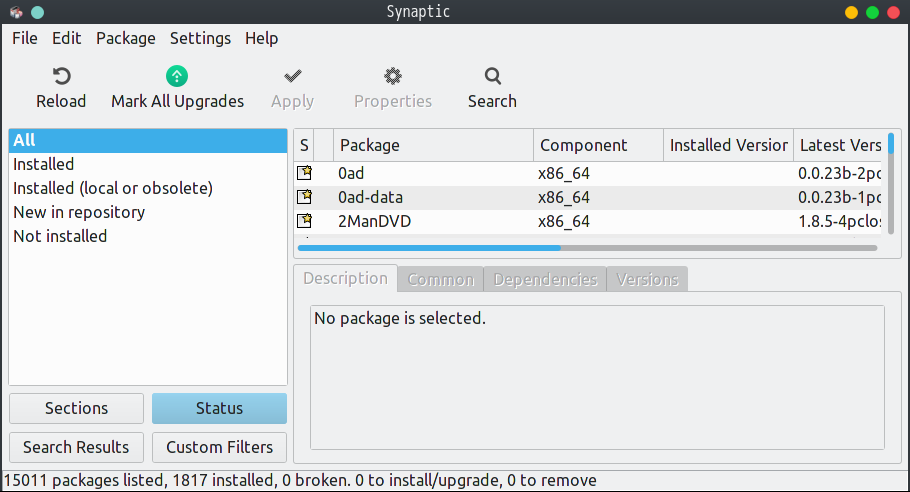Sort by the Component column header

point(598,145)
